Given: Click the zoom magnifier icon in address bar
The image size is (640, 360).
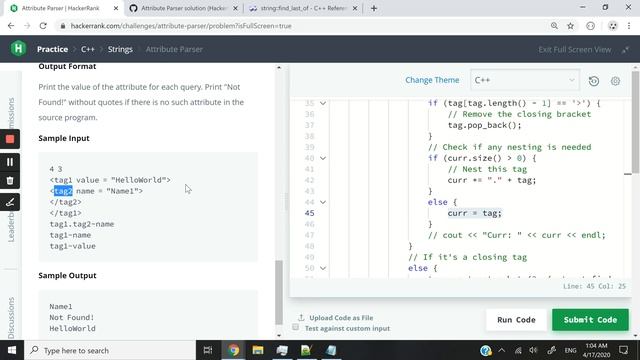Looking at the screenshot, I should pos(554,26).
